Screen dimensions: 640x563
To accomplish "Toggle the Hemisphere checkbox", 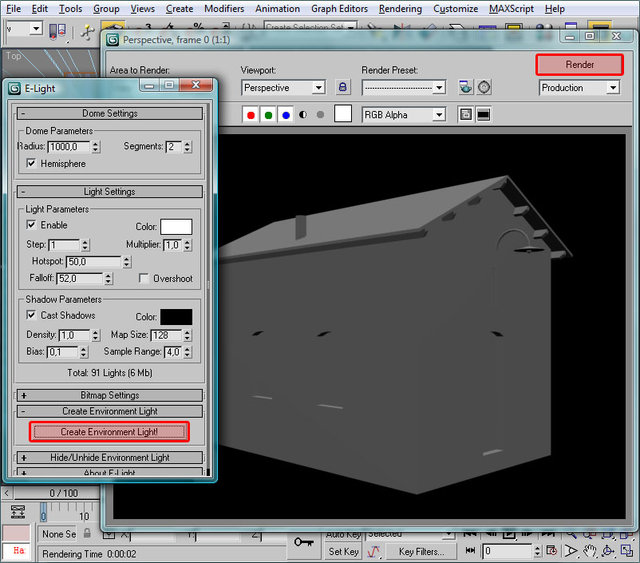I will click(32, 163).
